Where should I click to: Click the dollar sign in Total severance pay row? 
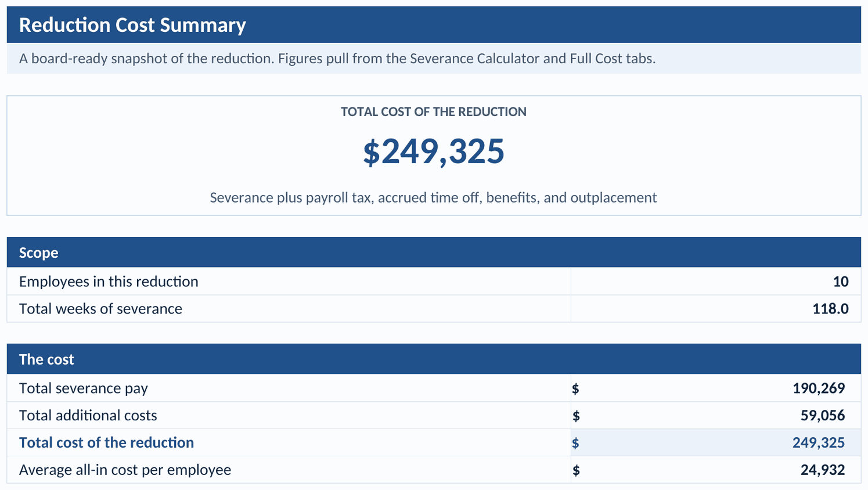click(x=575, y=388)
